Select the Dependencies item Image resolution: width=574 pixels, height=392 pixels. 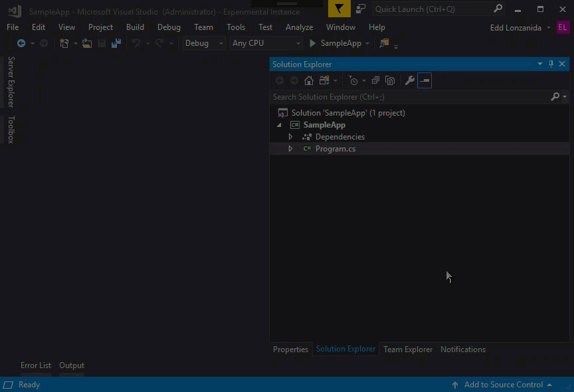point(340,137)
